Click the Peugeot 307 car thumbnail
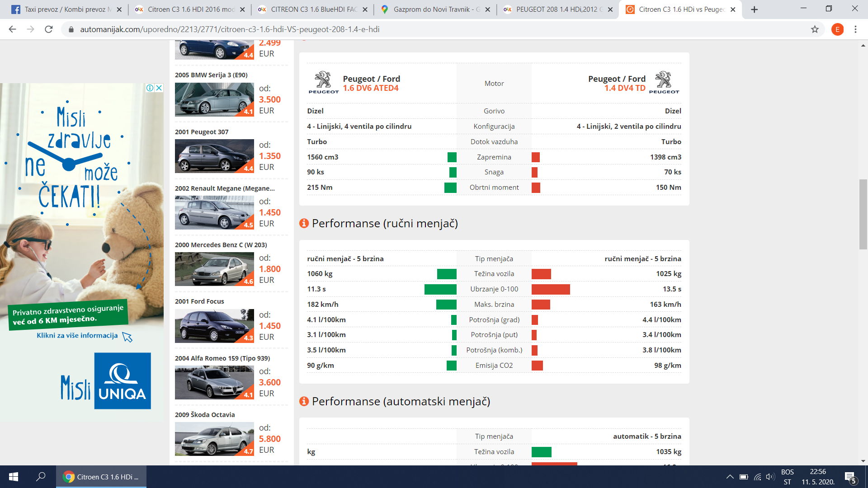Viewport: 868px width, 488px height. click(214, 156)
